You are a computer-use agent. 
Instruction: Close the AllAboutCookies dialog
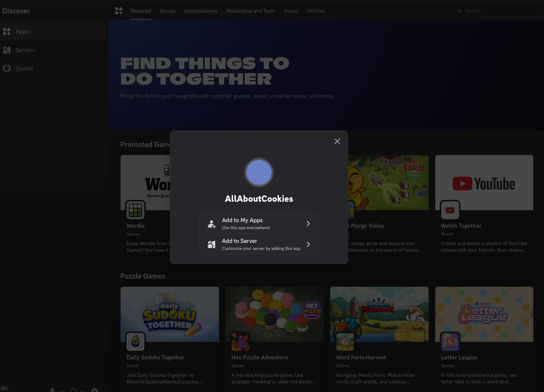(337, 141)
